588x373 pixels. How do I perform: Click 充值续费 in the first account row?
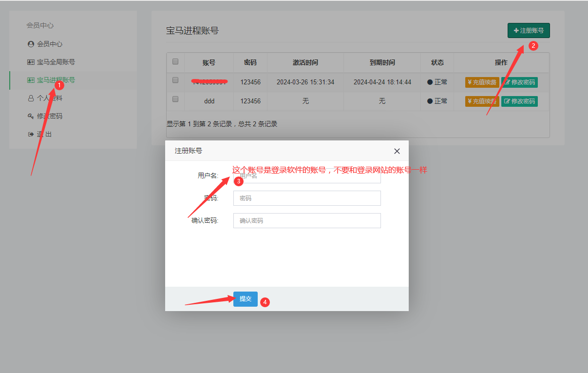pyautogui.click(x=482, y=82)
